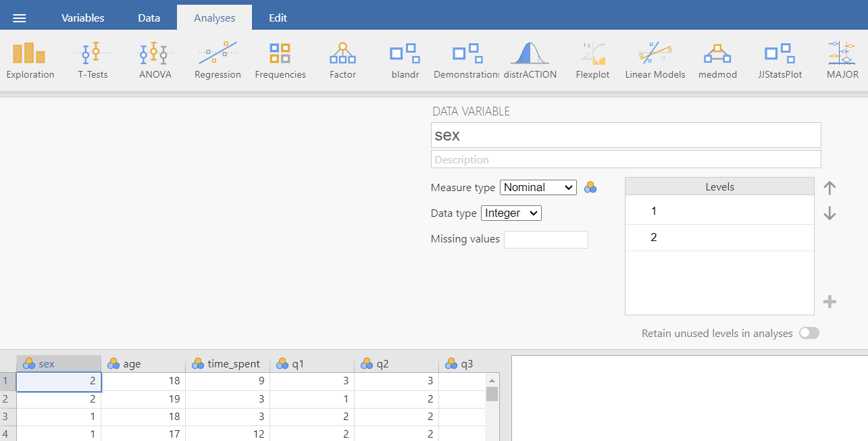Open the Flexplot module
This screenshot has height=441, width=868.
pyautogui.click(x=592, y=60)
